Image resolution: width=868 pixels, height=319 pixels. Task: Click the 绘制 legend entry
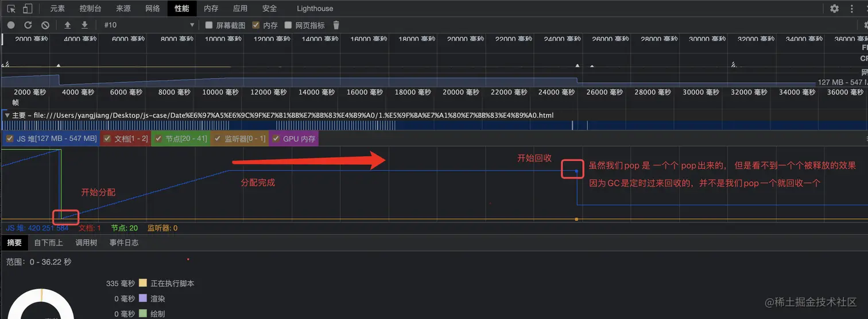point(158,314)
